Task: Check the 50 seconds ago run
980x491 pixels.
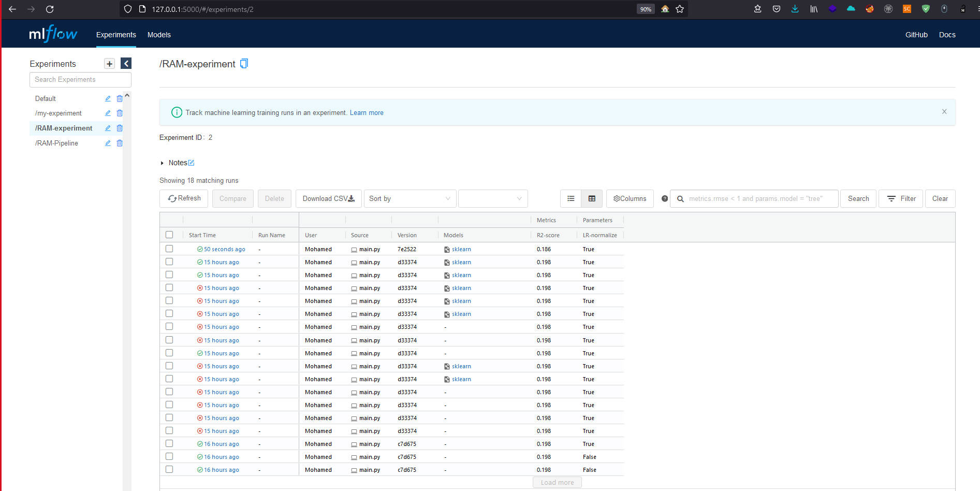Action: pos(169,249)
